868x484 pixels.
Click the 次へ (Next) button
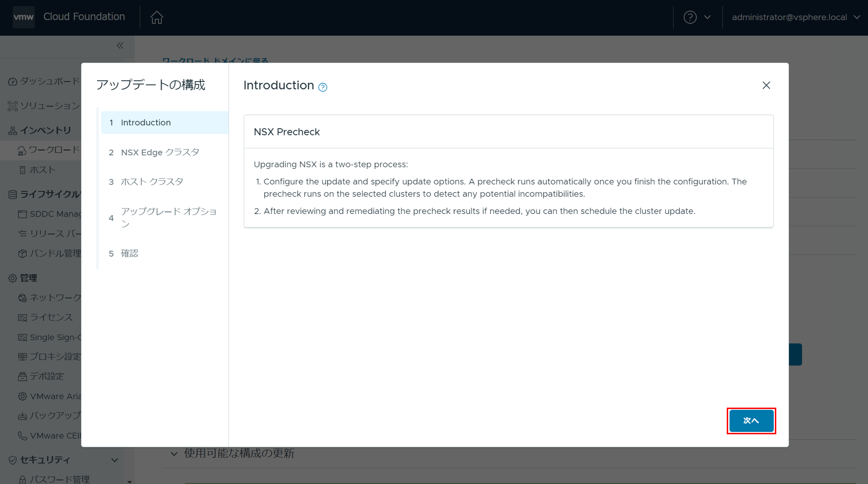tap(751, 420)
